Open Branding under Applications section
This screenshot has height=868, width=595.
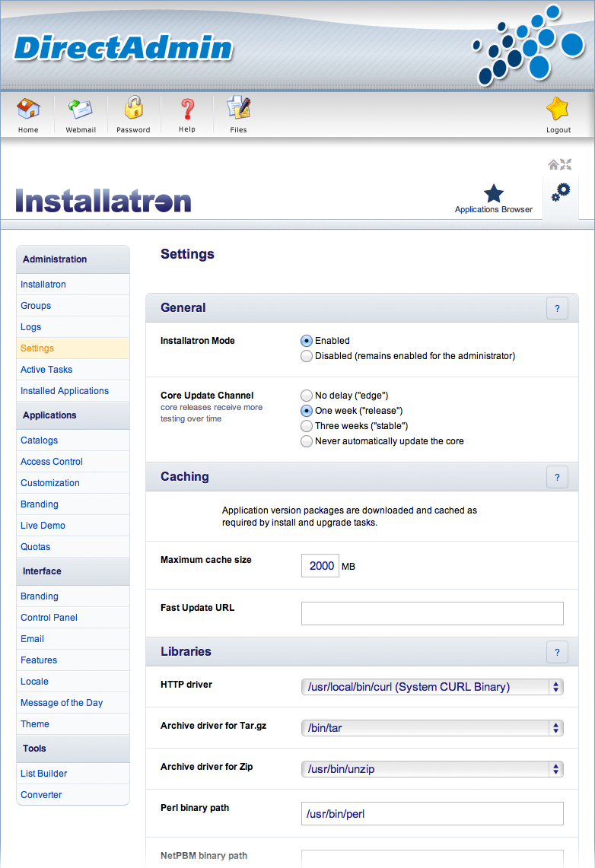(73, 504)
